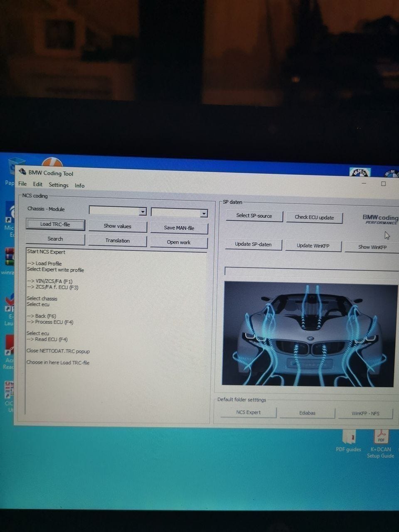The height and width of the screenshot is (532, 399).
Task: Click 'Select chassis' instruction line
Action: tap(42, 298)
